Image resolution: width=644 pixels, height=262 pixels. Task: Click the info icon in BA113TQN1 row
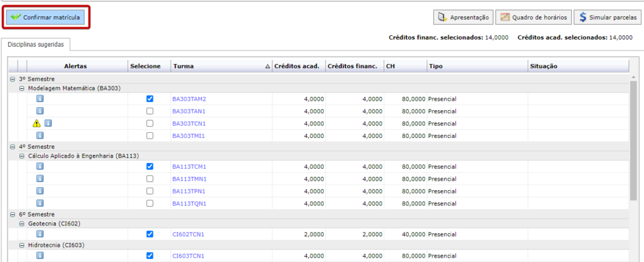[40, 203]
